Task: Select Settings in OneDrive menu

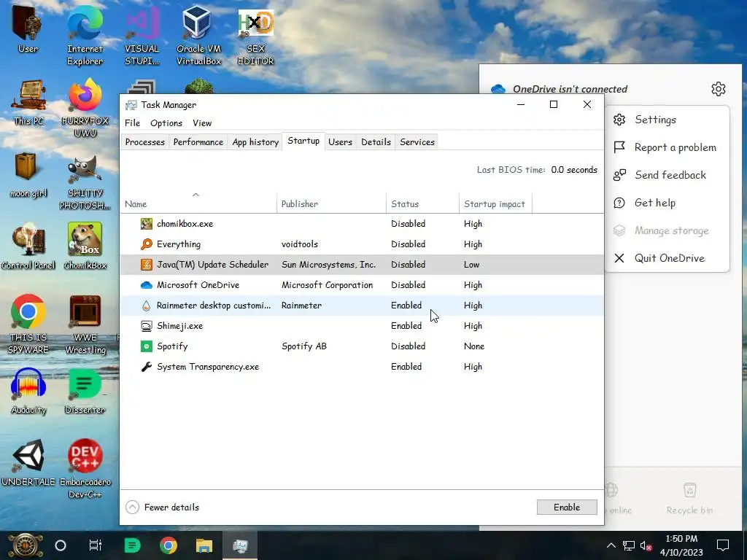Action: click(x=667, y=120)
